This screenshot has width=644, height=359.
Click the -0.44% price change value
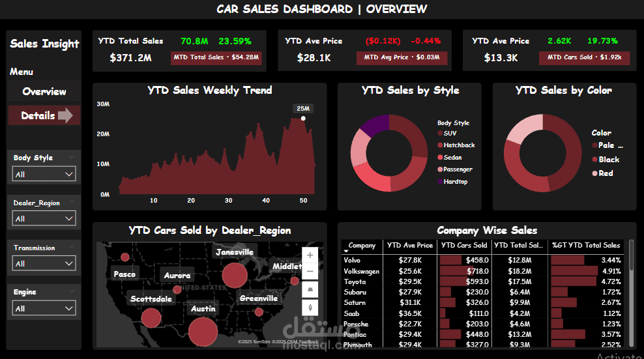coord(426,41)
